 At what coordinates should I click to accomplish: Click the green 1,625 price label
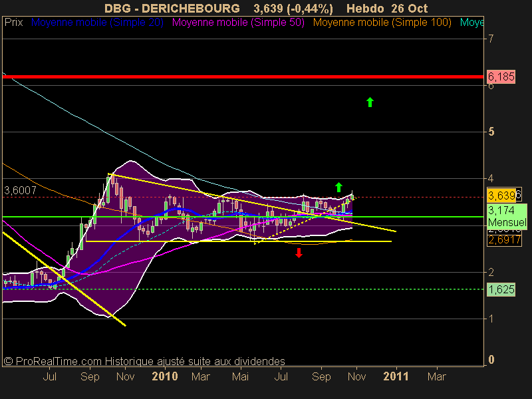click(501, 289)
